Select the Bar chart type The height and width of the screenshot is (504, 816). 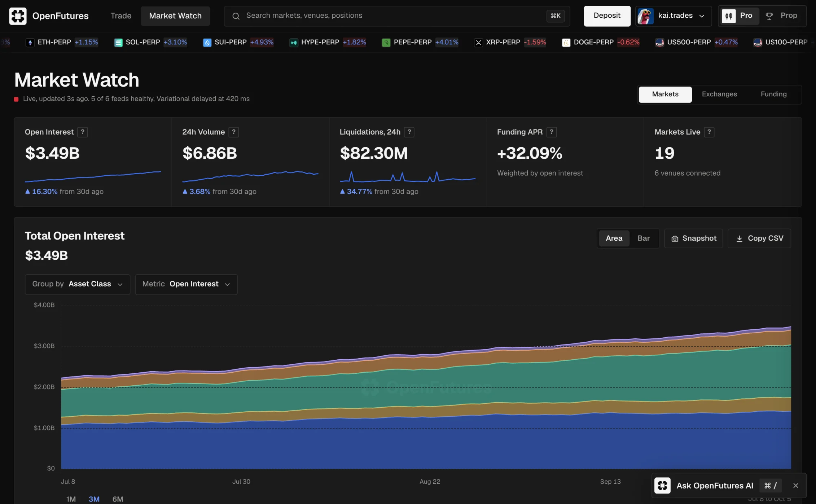pos(643,238)
